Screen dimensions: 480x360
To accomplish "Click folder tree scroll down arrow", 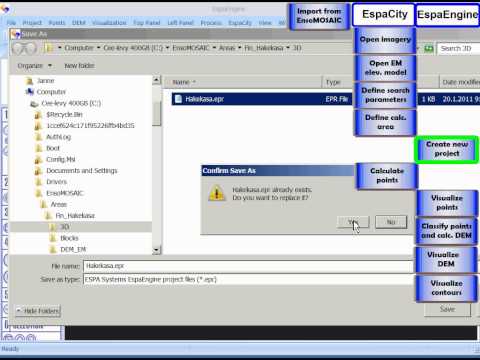I will pyautogui.click(x=157, y=250).
